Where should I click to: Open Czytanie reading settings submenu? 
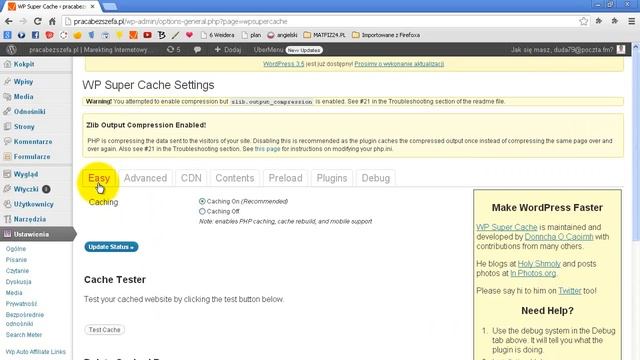pos(18,271)
